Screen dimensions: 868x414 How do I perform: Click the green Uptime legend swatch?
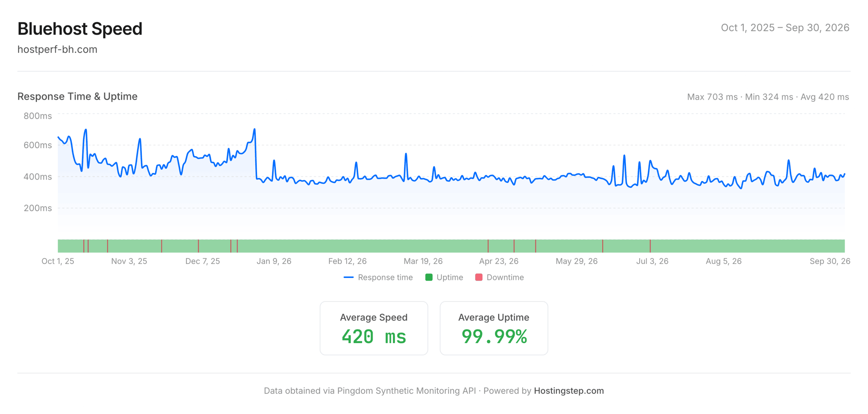[429, 277]
